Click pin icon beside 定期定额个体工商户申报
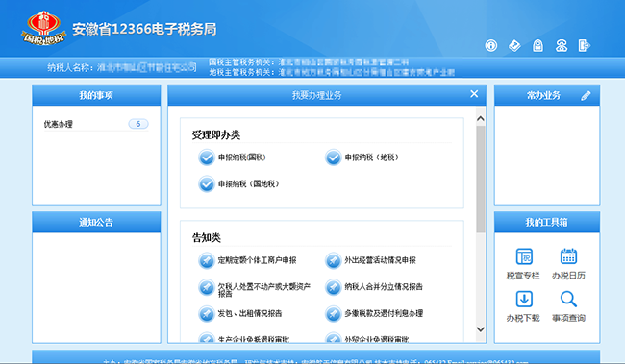 click(x=207, y=261)
